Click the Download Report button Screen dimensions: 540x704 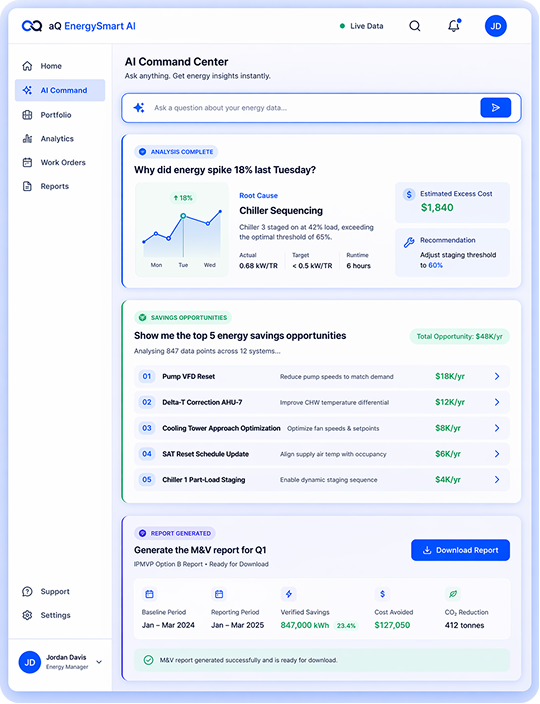[461, 550]
